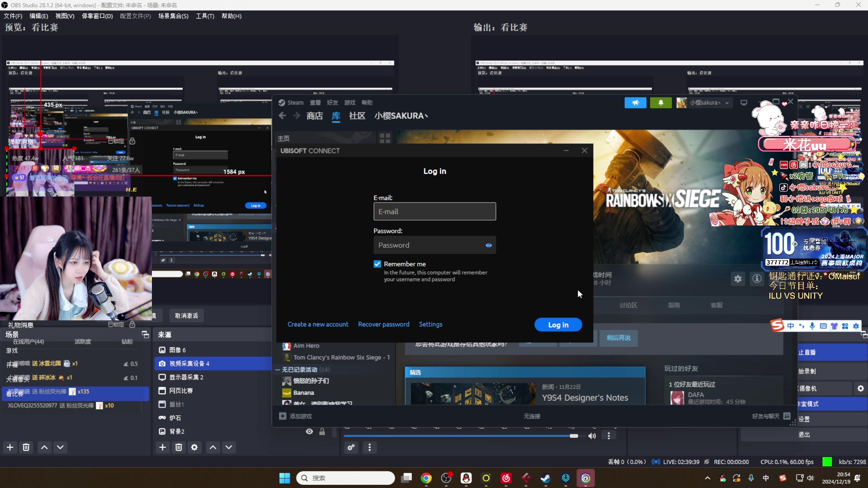The height and width of the screenshot is (488, 868).
Task: Open properties gear for the selected source
Action: [x=194, y=447]
